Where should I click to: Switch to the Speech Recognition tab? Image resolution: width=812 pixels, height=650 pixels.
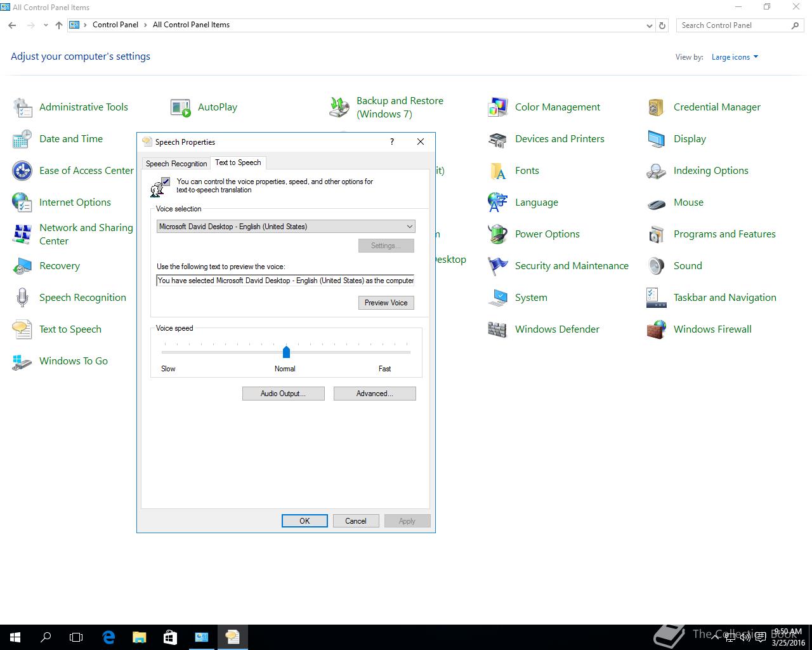[176, 163]
